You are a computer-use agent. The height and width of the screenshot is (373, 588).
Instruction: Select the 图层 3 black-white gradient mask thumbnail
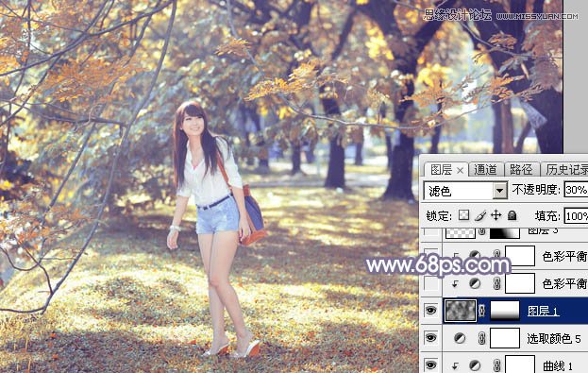505,233
